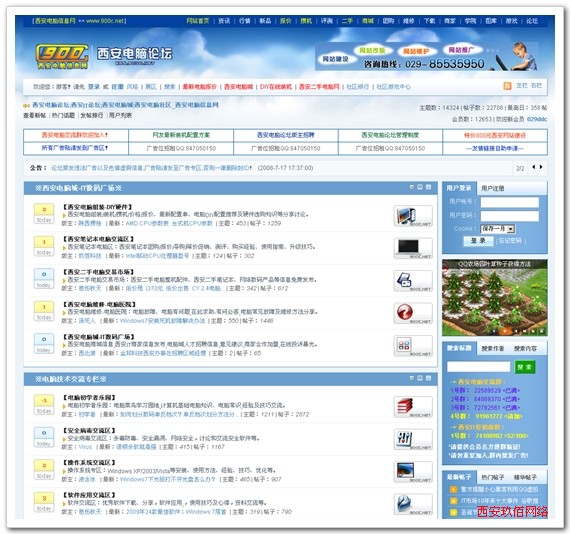Show previous announcement with left arrow
Viewport: 570px width, 534px height.
tap(534, 167)
